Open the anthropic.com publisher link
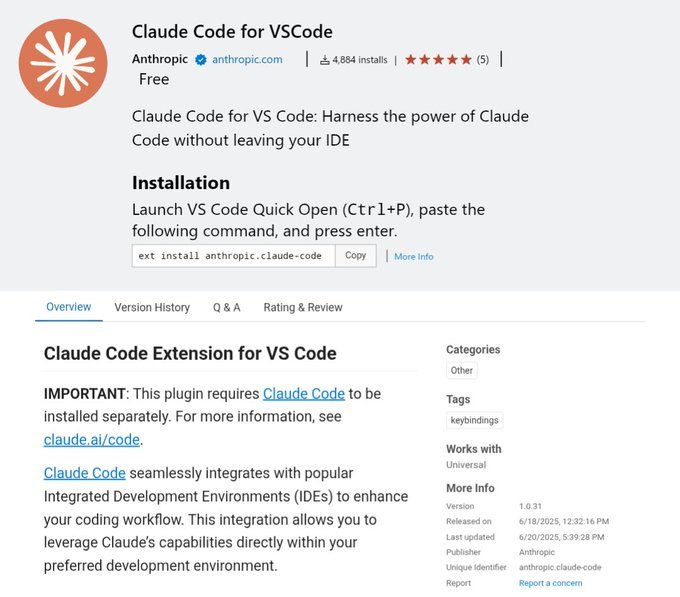This screenshot has height=597, width=680. (x=247, y=60)
